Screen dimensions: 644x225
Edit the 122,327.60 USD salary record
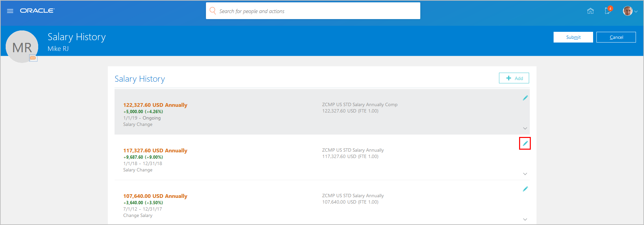pyautogui.click(x=525, y=98)
